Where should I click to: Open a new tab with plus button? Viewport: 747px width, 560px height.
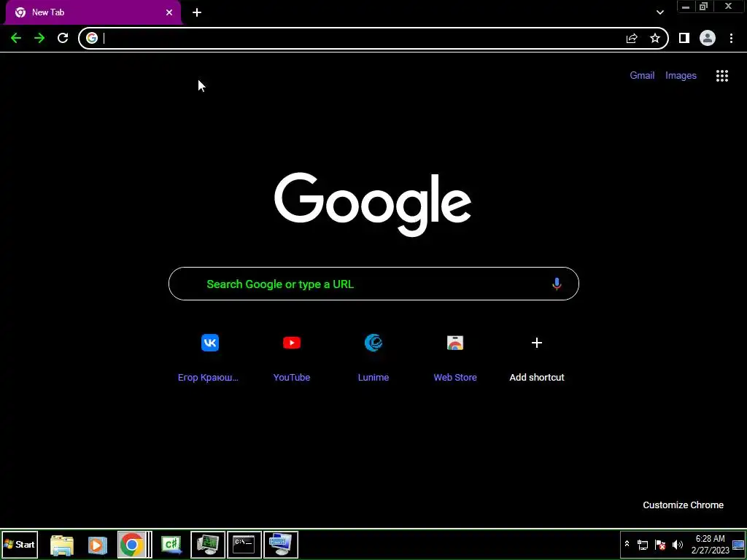pyautogui.click(x=197, y=12)
